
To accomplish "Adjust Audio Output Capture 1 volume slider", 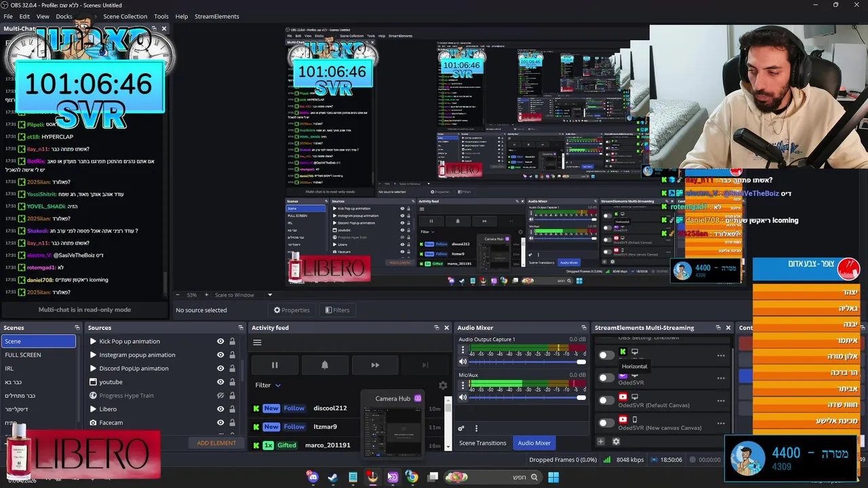I will (x=526, y=361).
